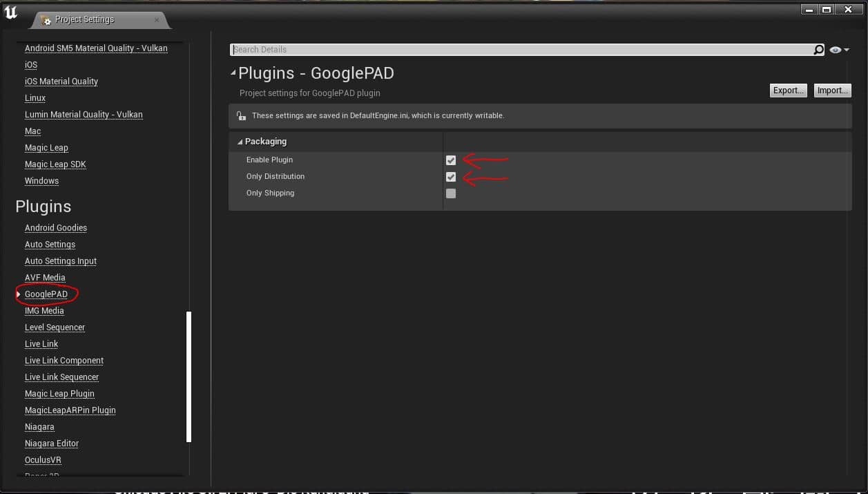Click the Export... button
The image size is (868, 494).
point(788,91)
